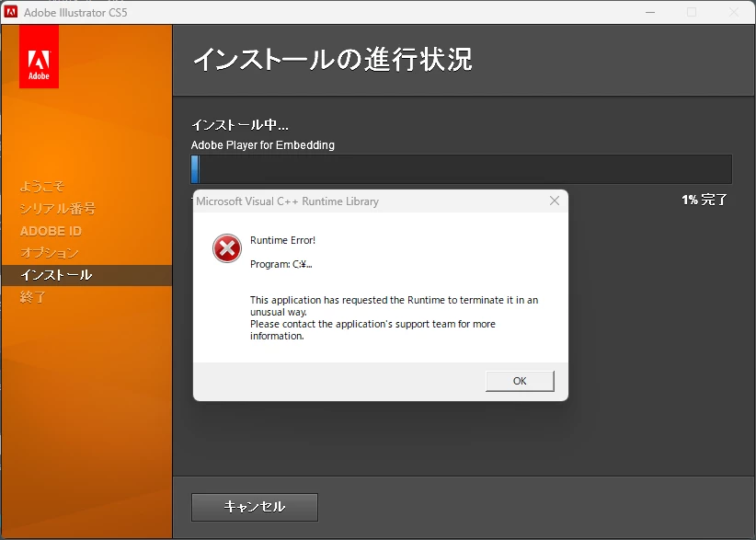Click the 'This application has requested the Runtime' message
The image size is (756, 540).
click(x=394, y=305)
